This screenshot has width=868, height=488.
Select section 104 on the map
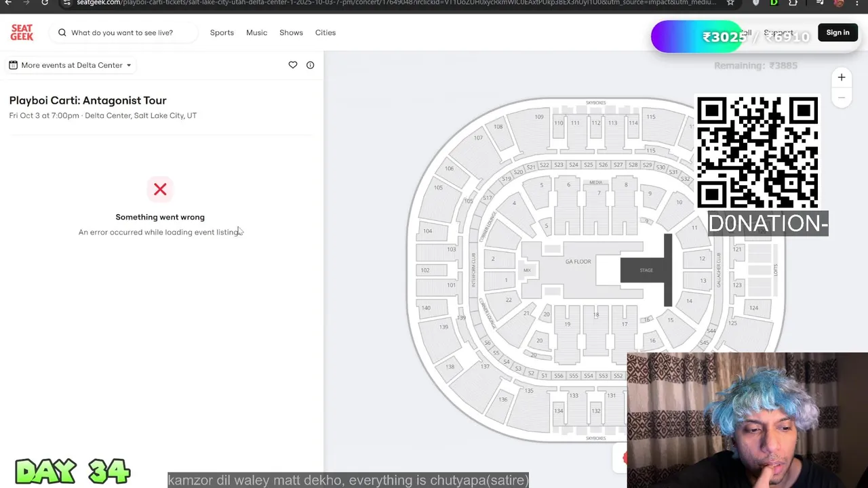[429, 231]
